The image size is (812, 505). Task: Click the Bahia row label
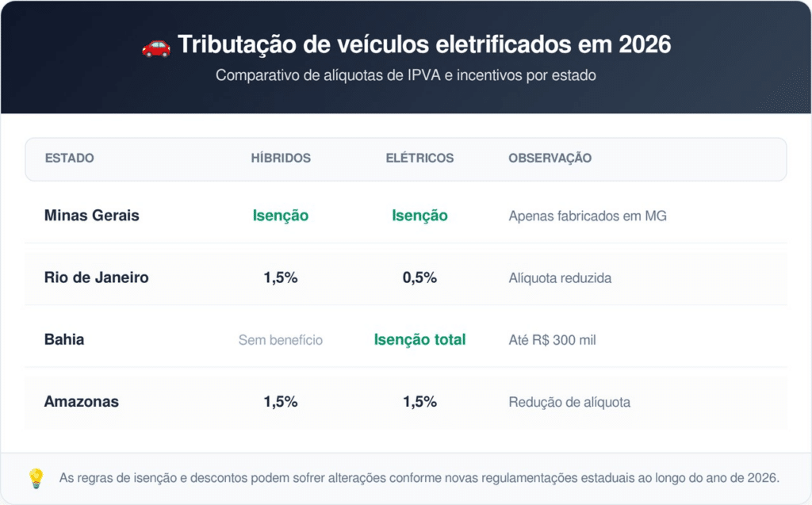(64, 340)
